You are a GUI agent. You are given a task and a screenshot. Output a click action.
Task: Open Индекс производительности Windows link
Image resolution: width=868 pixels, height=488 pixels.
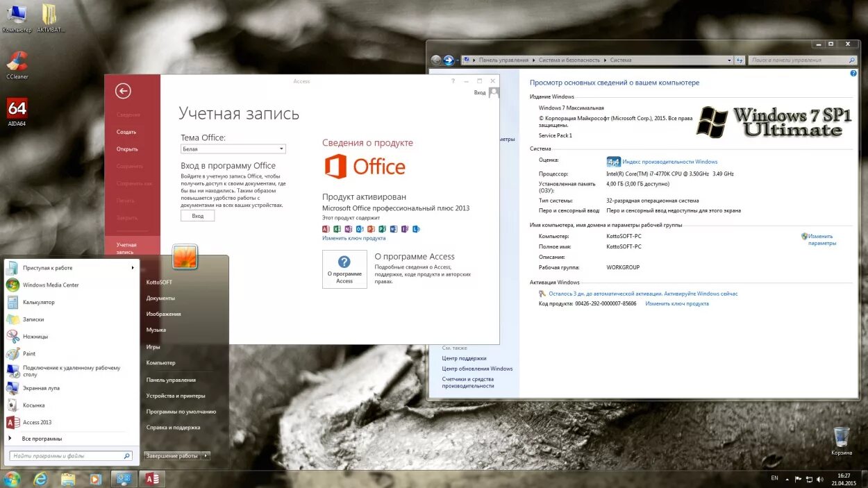coord(670,162)
